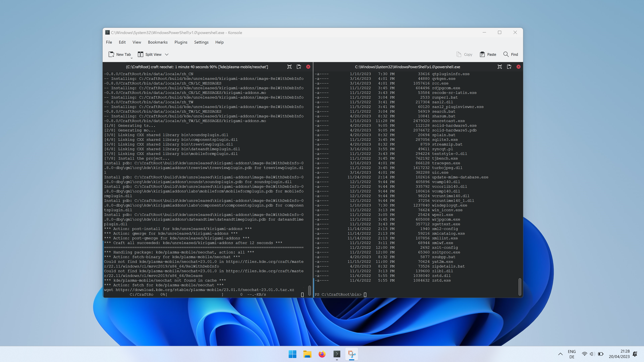Open the clock showing 21:28
Screen dimensions: 644x362
[x=619, y=354]
